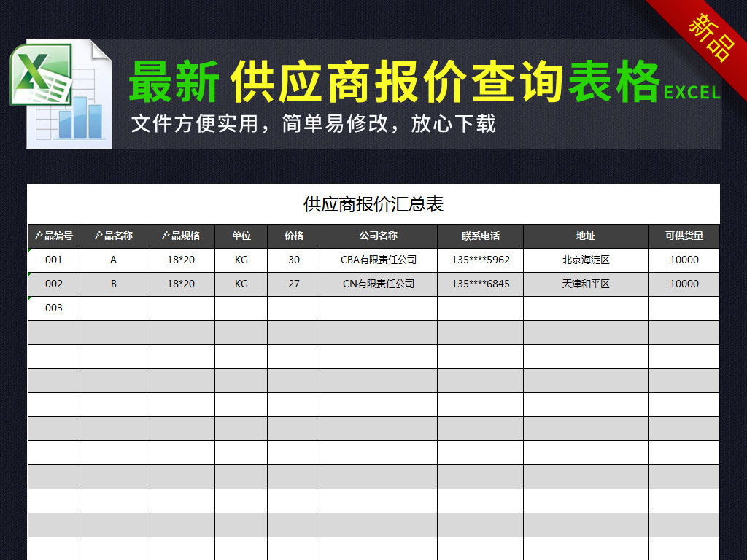
Task: Click price cell 30
Action: tap(293, 260)
